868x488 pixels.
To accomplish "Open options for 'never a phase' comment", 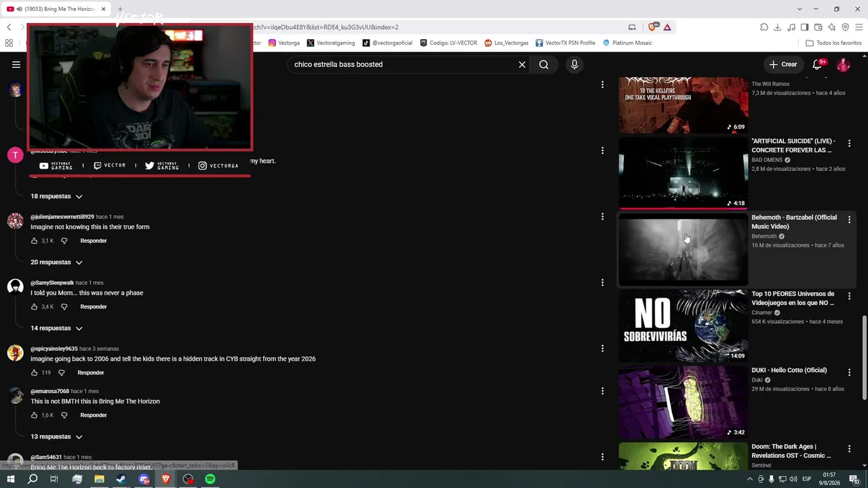I will tap(602, 283).
